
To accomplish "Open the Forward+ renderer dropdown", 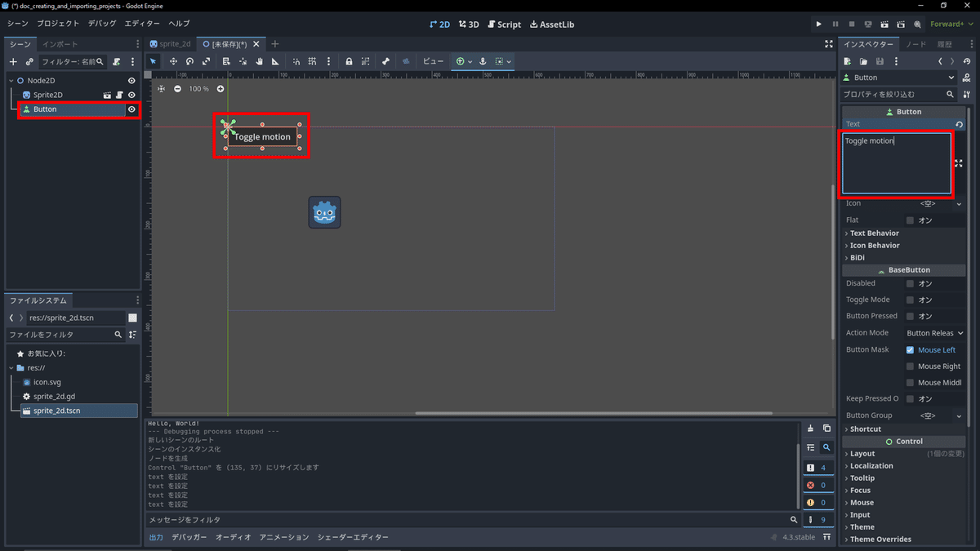I will coord(951,24).
